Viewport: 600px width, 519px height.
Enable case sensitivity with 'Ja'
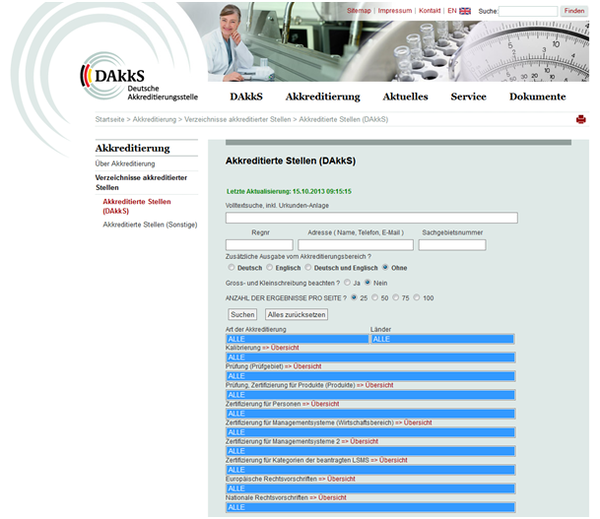[x=346, y=283]
